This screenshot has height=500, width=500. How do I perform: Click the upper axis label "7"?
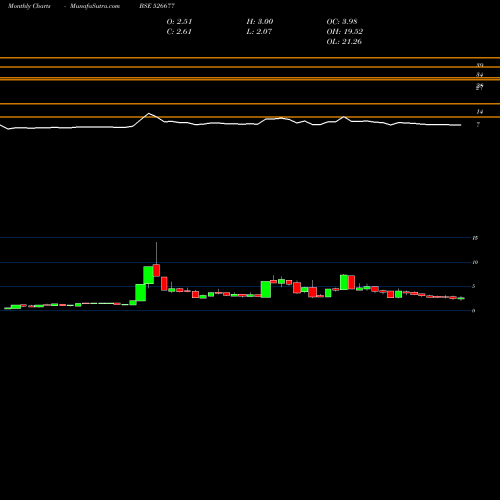[x=478, y=125]
